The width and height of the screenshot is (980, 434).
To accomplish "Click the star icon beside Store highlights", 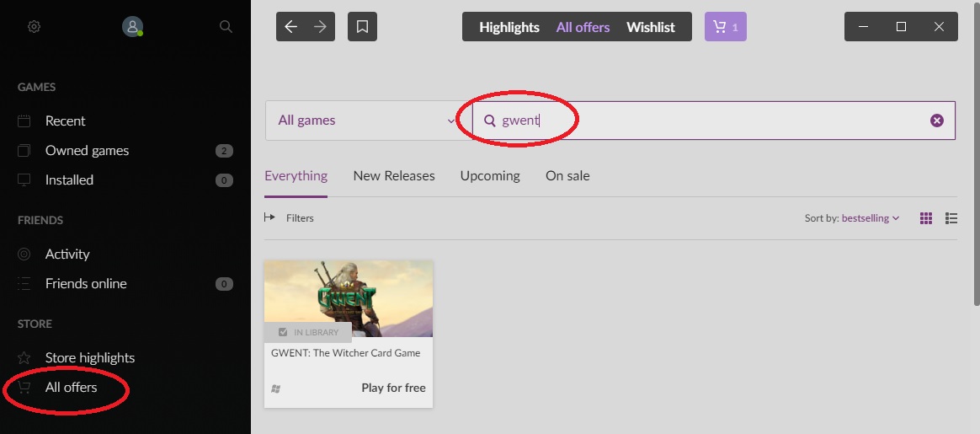I will pos(24,357).
